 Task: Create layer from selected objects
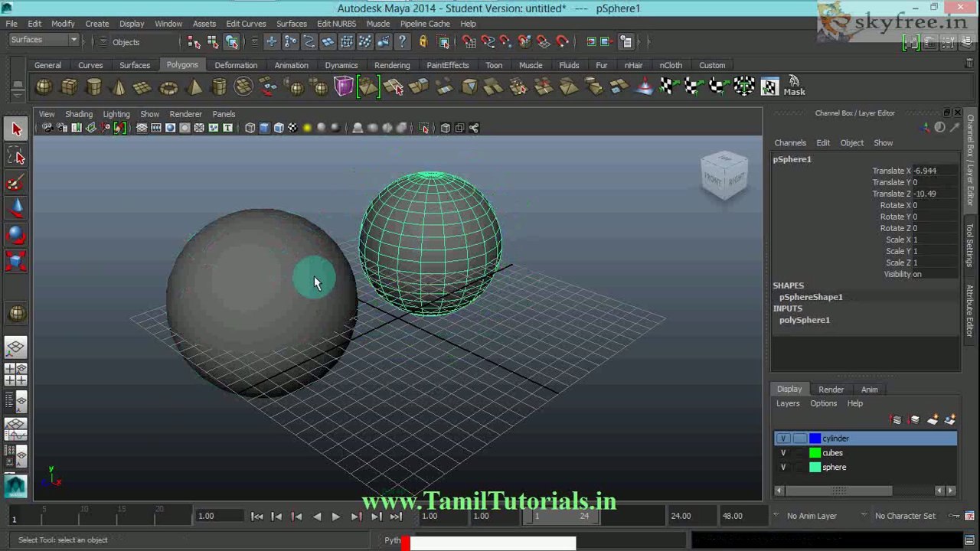[x=950, y=419]
